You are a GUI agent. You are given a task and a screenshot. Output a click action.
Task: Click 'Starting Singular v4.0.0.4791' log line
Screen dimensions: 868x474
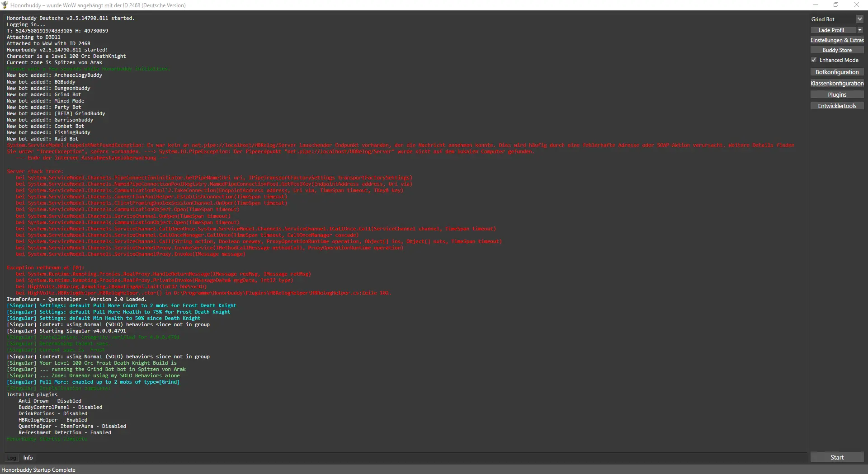[66, 331]
